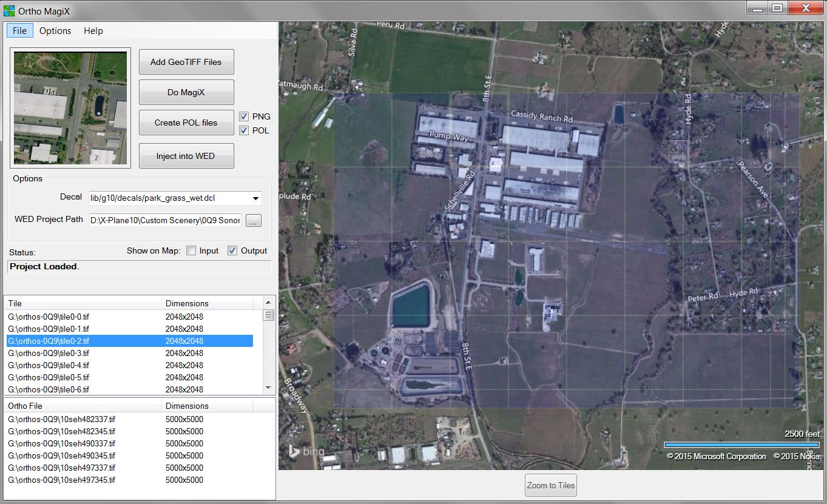Click the browse button beside WED Project Path
The height and width of the screenshot is (504, 827).
[x=254, y=221]
